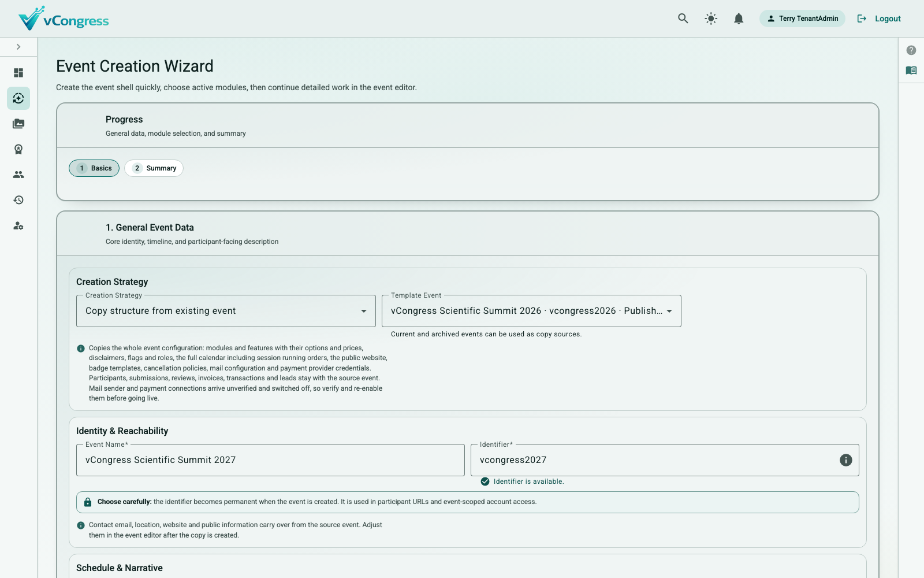This screenshot has height=578, width=924.
Task: Click the 'Event Creation Wizard' heading
Action: tap(135, 66)
